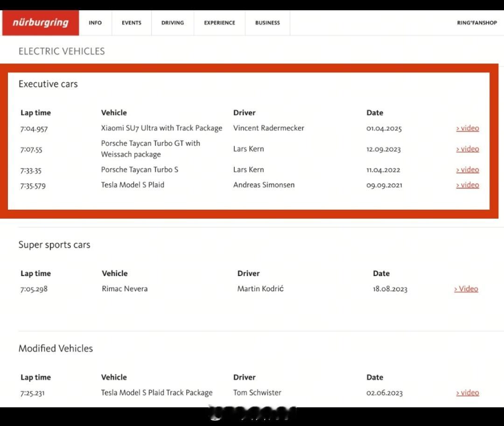504x426 pixels.
Task: Click date 01.04.2025
Action: pos(384,129)
